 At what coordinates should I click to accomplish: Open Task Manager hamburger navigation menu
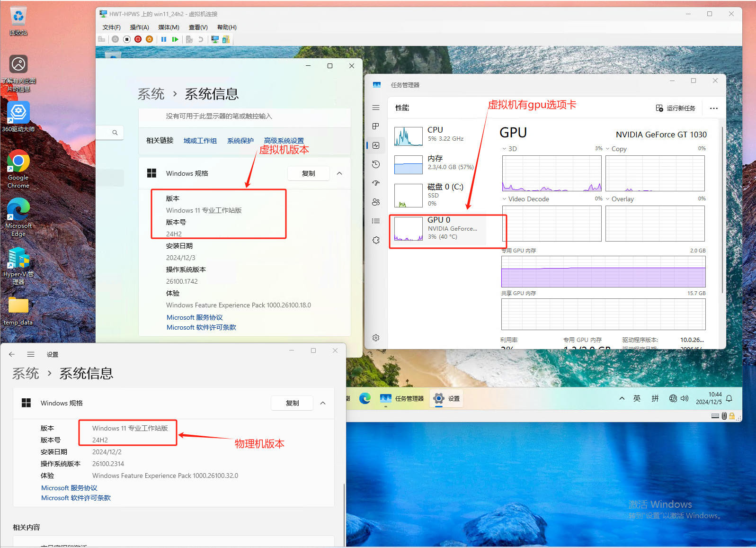point(376,108)
